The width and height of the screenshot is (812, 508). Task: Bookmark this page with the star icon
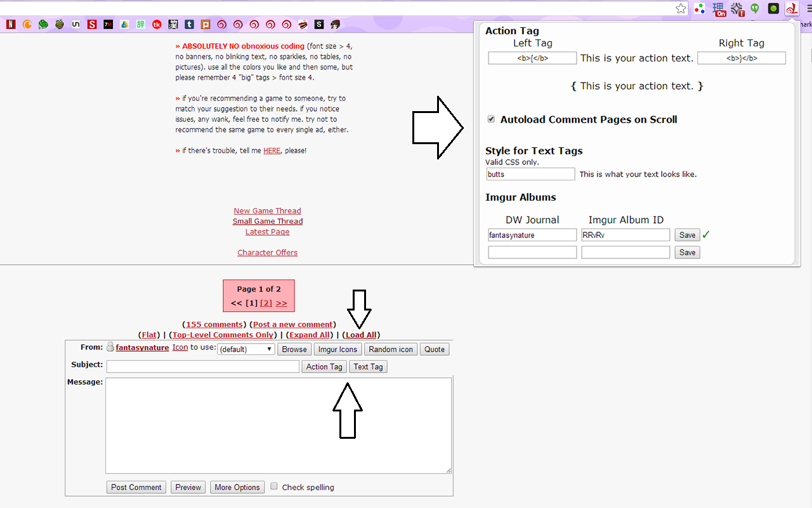681,8
